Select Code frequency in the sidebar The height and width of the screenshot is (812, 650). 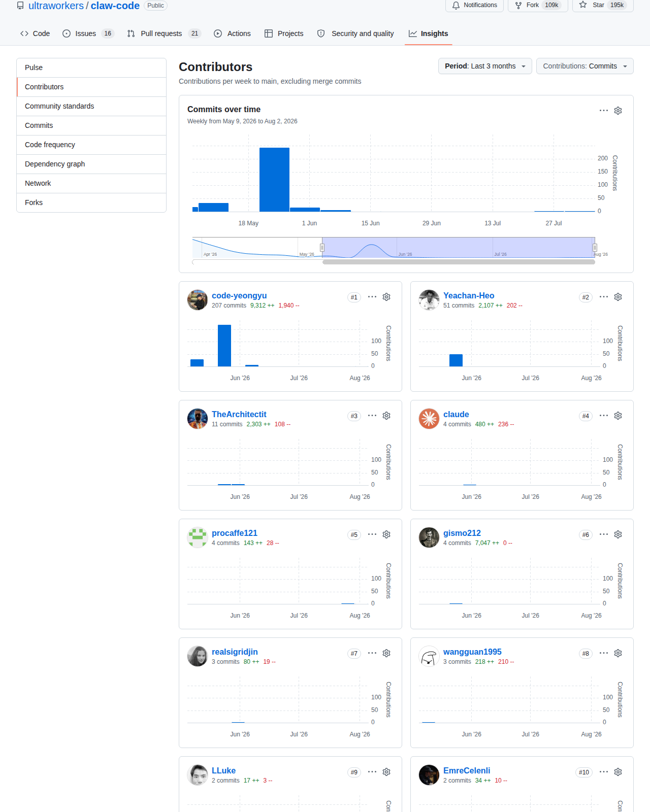click(91, 145)
